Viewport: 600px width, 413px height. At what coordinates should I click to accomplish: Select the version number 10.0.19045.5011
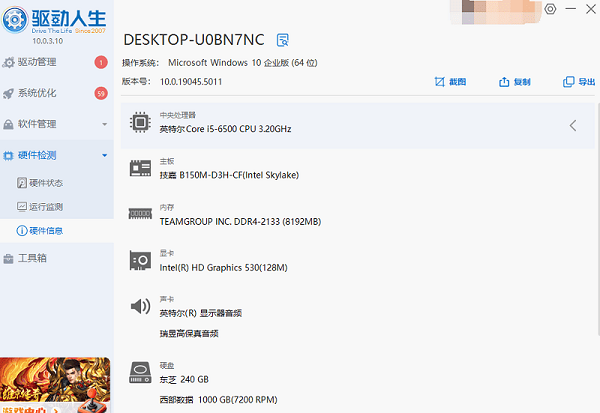191,82
